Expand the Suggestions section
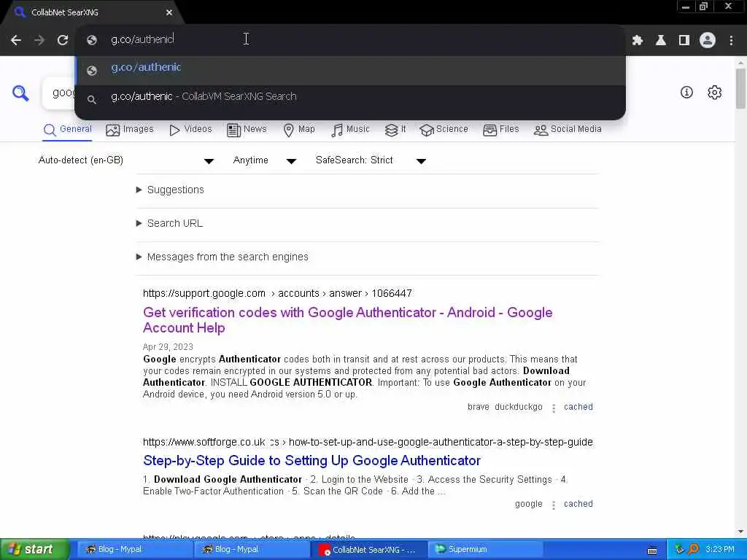This screenshot has height=560, width=747. coord(170,190)
